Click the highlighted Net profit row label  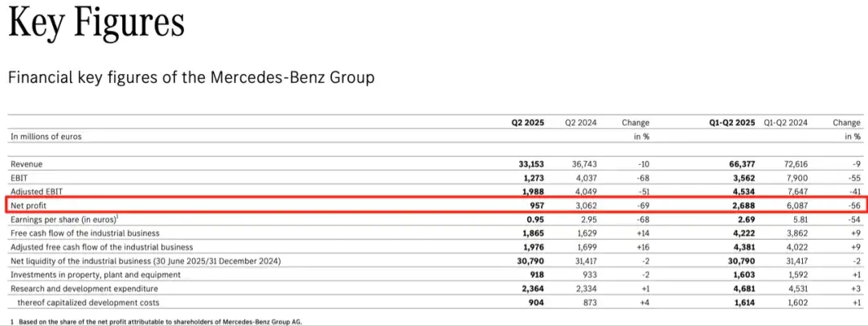coord(29,205)
